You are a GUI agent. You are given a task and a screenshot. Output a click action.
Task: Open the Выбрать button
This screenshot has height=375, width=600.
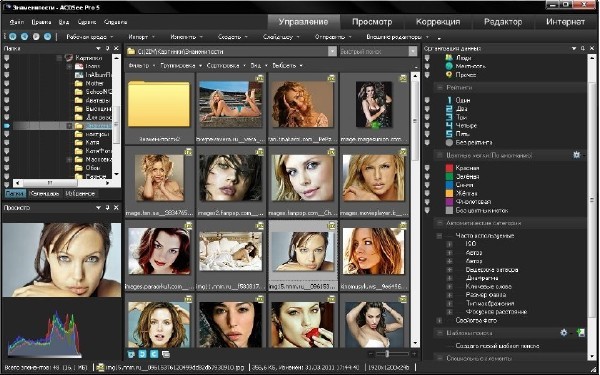click(287, 65)
